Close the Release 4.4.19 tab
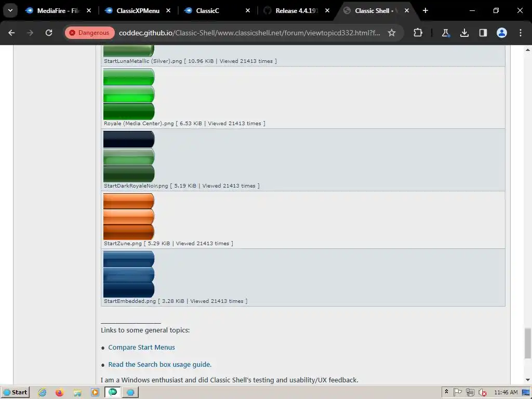Image resolution: width=532 pixels, height=399 pixels. (x=327, y=10)
